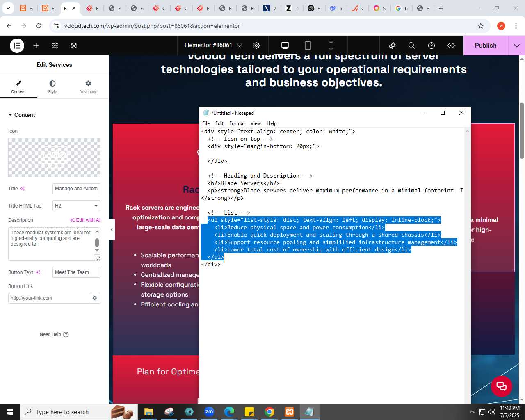Open Sticky Notes from taskbar
525x420 pixels.
[x=249, y=412]
